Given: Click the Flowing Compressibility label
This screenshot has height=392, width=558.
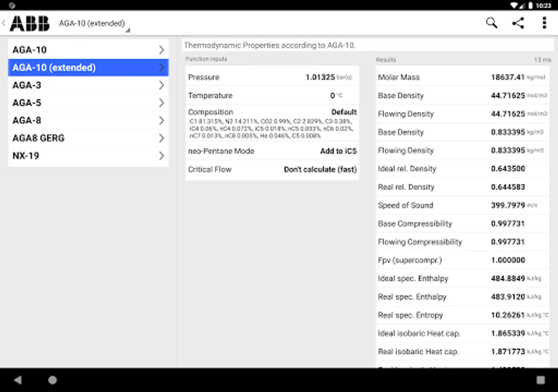Looking at the screenshot, I should 420,242.
